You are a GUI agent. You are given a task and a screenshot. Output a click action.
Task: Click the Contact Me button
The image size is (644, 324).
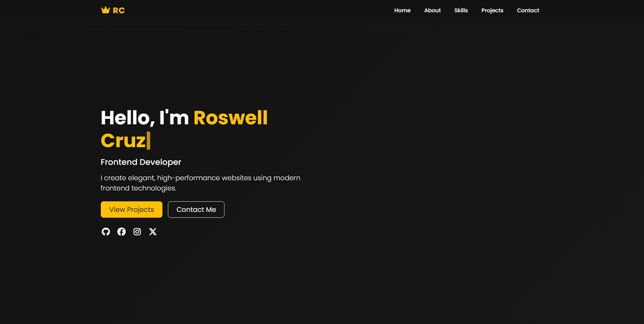pos(196,209)
